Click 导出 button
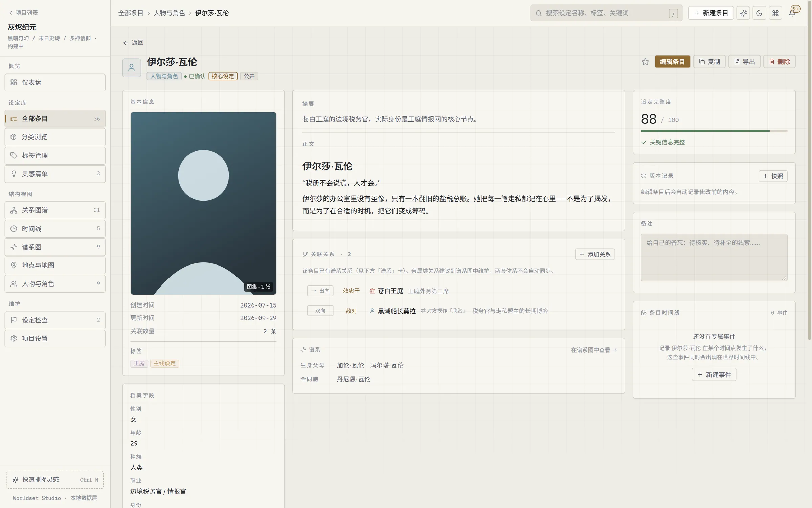The height and width of the screenshot is (508, 812). coord(744,62)
